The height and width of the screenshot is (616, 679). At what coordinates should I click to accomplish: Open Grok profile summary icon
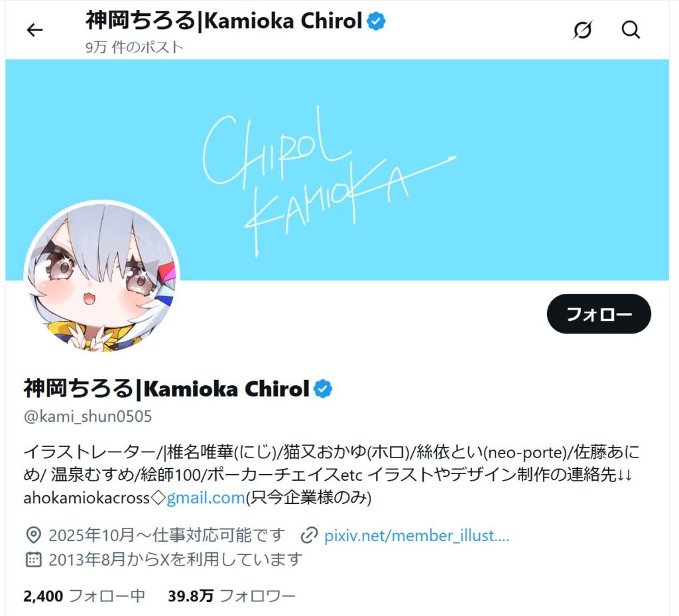pos(582,30)
